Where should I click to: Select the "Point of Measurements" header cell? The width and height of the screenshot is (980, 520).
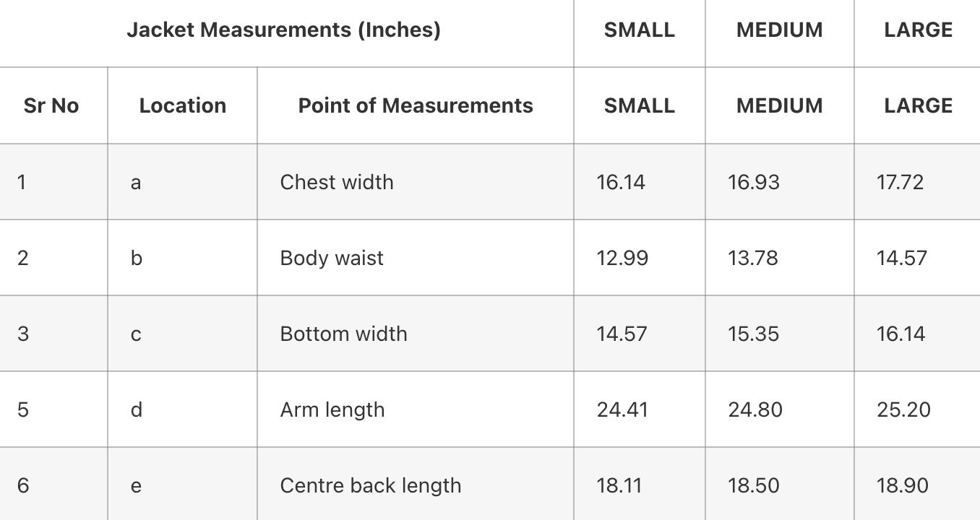click(x=416, y=106)
